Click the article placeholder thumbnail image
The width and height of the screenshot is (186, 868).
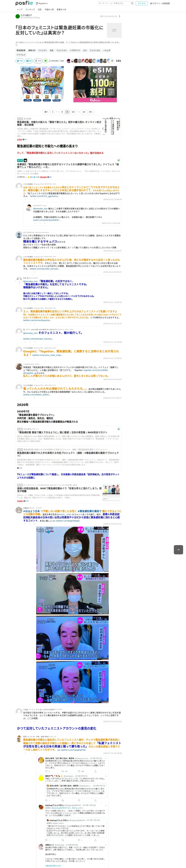pyautogui.click(x=114, y=31)
